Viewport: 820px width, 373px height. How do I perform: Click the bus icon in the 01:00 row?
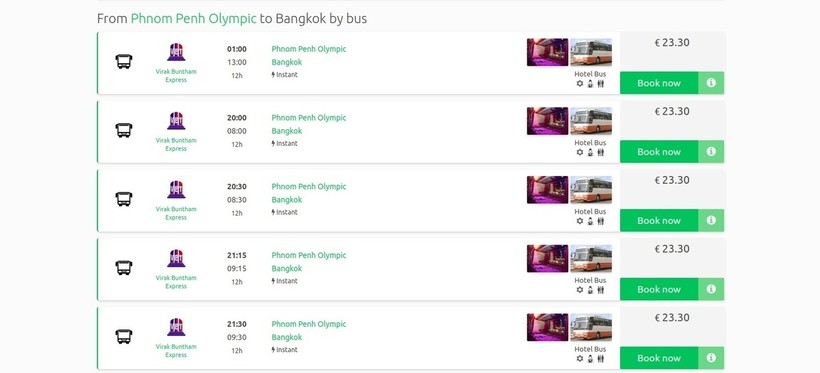[x=124, y=62]
